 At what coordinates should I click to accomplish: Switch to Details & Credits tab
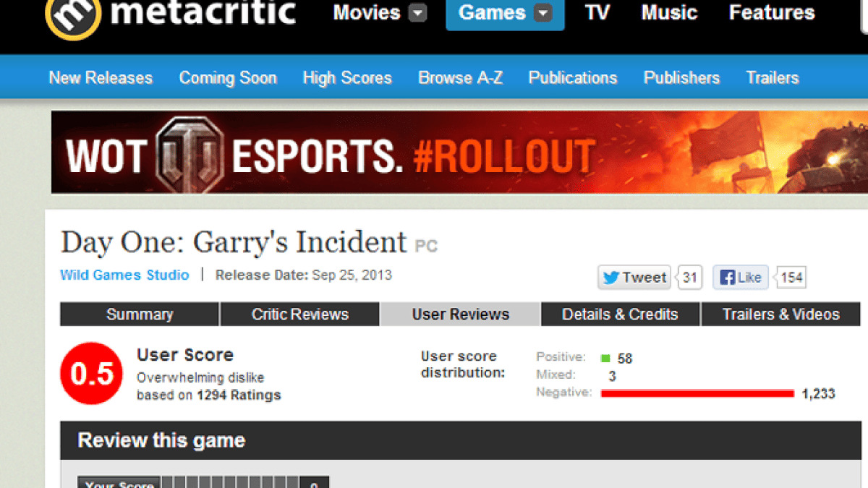pyautogui.click(x=621, y=314)
